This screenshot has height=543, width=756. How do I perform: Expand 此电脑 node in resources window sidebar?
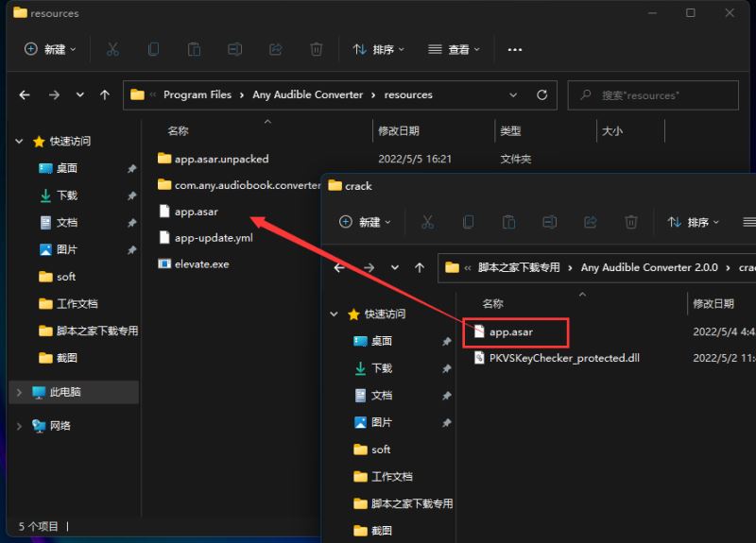19,392
